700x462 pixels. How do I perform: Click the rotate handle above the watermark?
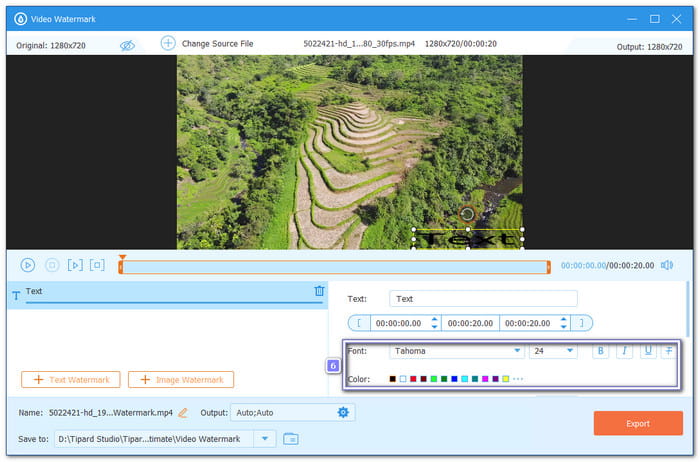467,214
